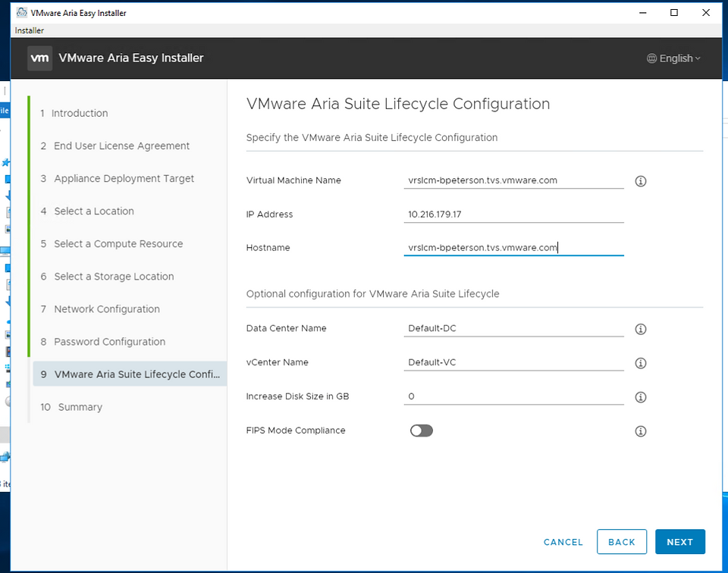Go to End User License Agreement step
This screenshot has width=728, height=573.
(x=115, y=146)
